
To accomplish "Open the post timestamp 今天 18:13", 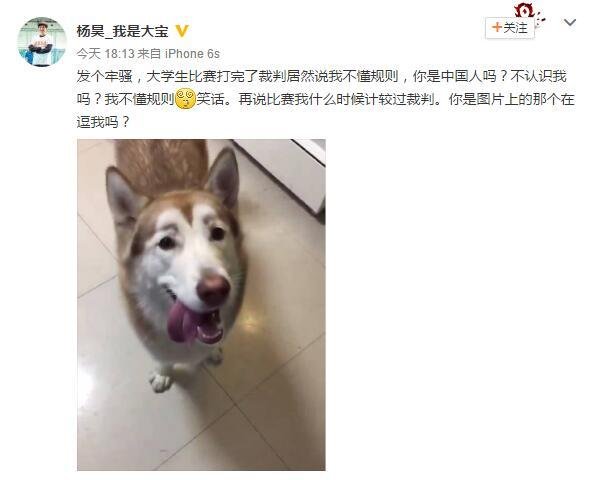I will click(x=106, y=54).
